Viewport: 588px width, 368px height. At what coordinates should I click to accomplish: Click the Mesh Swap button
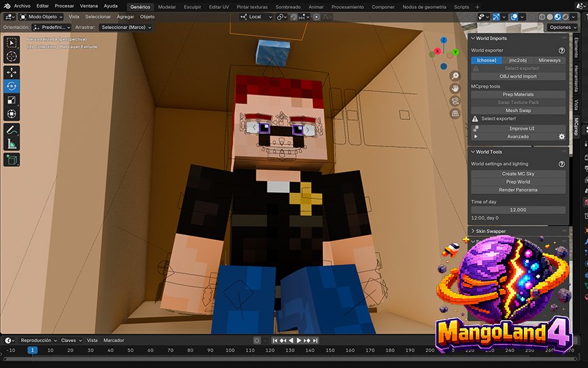(518, 110)
